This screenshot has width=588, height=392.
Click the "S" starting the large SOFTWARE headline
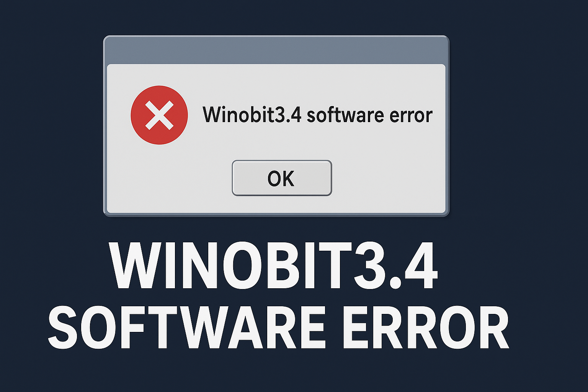[x=63, y=327]
